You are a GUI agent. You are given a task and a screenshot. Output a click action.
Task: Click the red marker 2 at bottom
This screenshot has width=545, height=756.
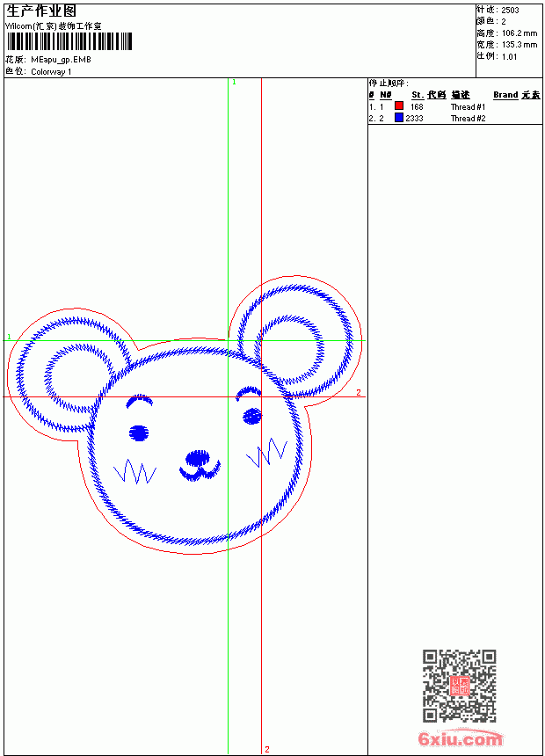point(266,749)
